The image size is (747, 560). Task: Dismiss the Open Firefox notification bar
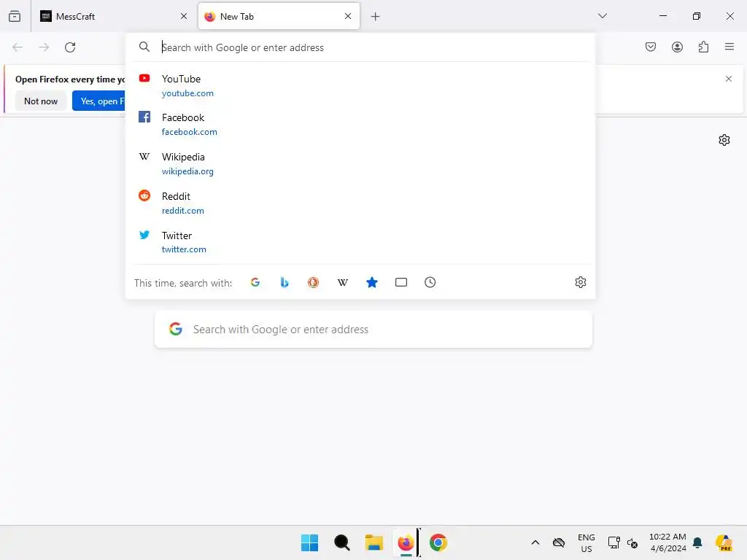[x=729, y=79]
